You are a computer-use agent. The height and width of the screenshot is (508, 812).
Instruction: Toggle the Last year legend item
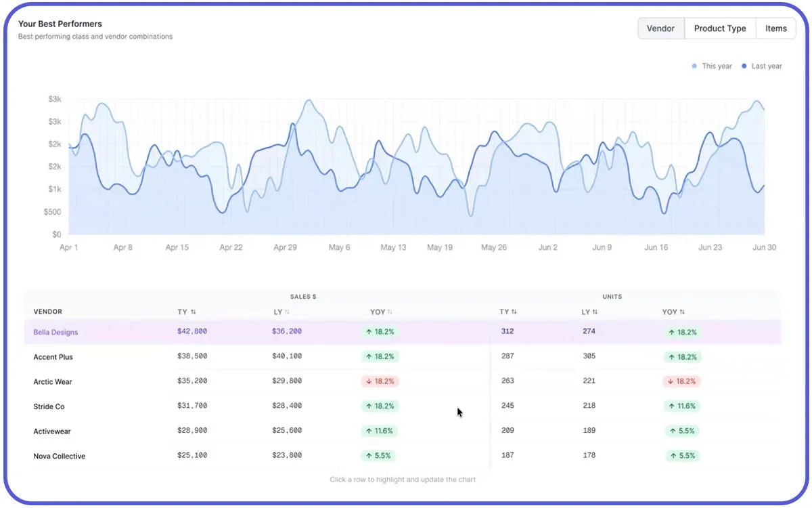762,66
